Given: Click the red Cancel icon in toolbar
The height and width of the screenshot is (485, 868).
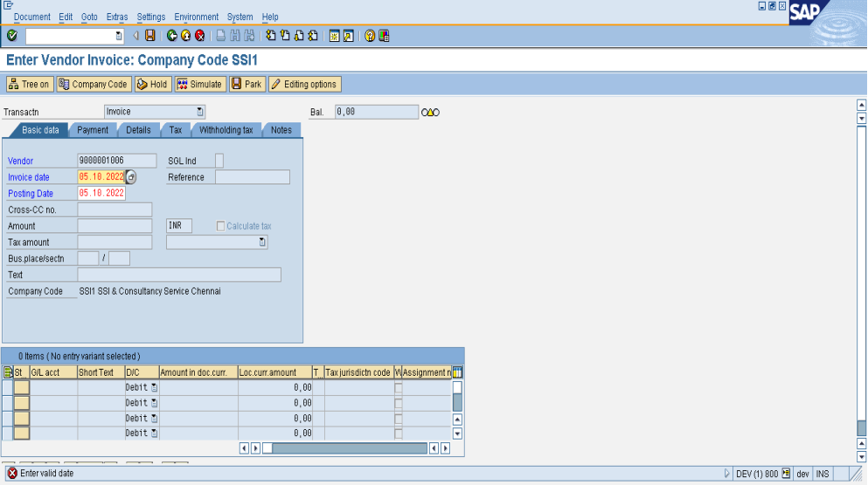Looking at the screenshot, I should coord(199,36).
